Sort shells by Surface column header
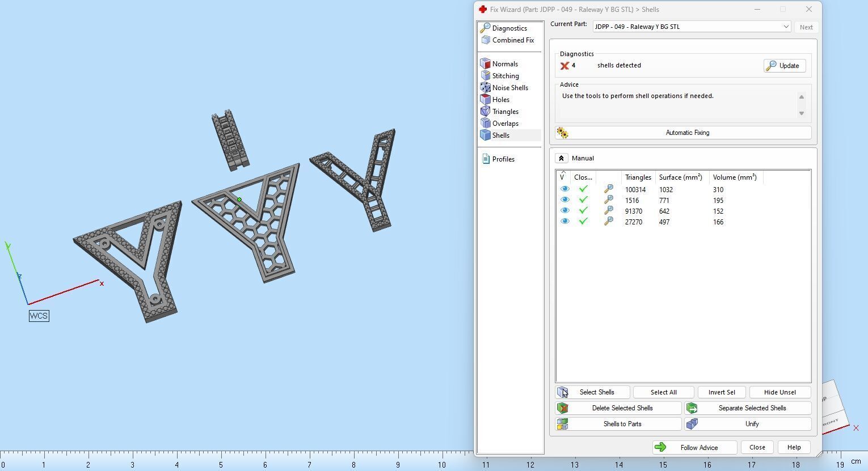Screen dimensions: 868x471 click(681, 177)
